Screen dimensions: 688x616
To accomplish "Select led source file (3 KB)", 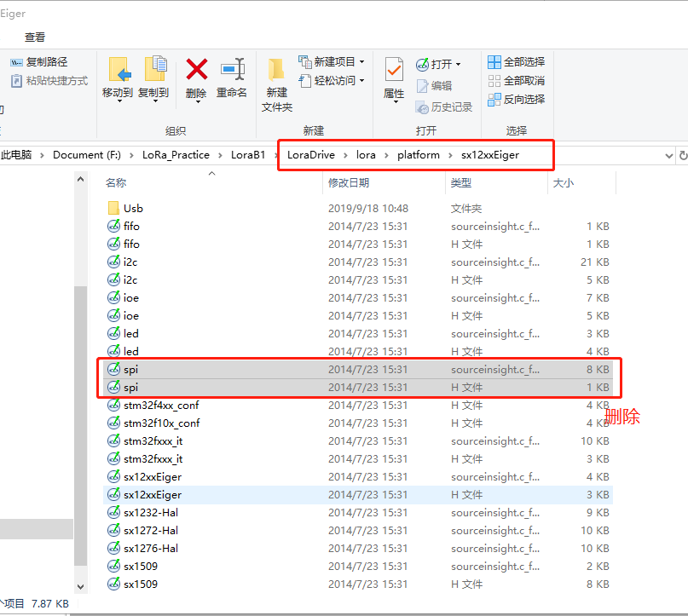I will 358,334.
